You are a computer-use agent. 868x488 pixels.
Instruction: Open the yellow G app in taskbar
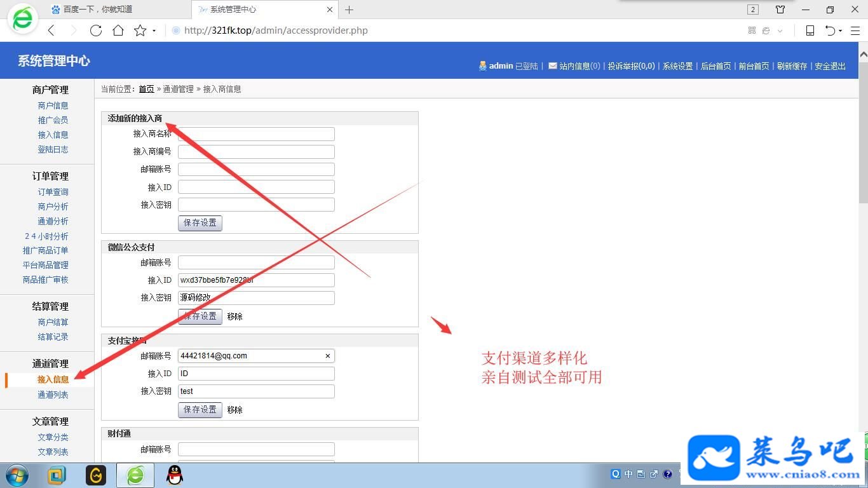96,475
